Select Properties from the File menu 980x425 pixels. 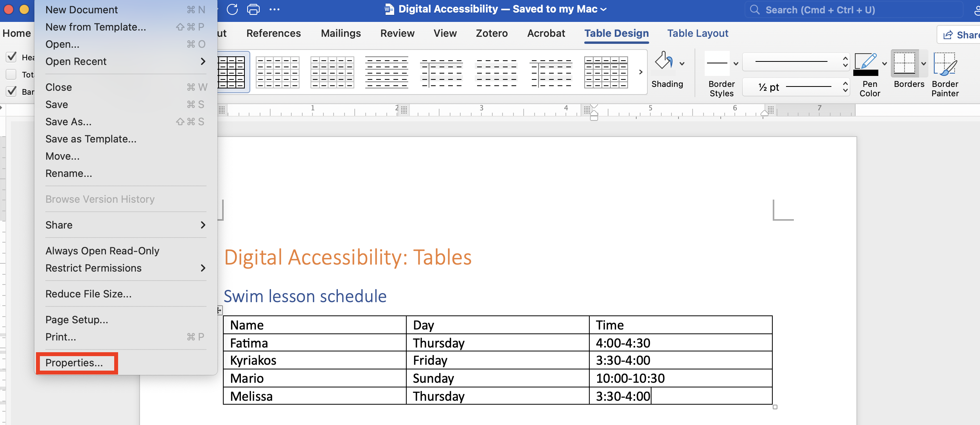click(74, 363)
